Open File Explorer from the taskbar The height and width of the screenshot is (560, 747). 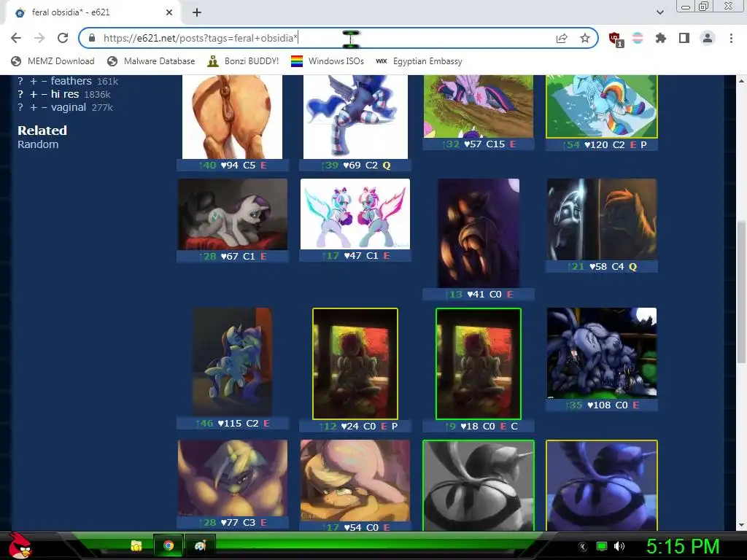coord(136,545)
